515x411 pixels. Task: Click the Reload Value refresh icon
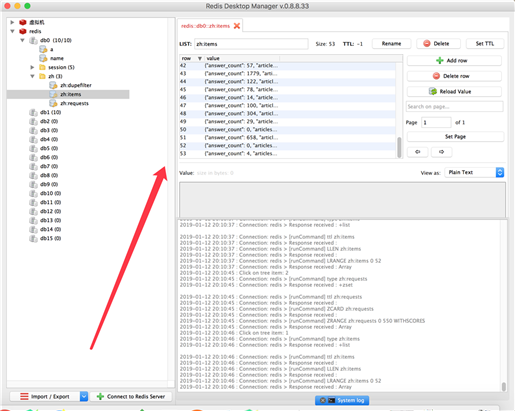[433, 91]
